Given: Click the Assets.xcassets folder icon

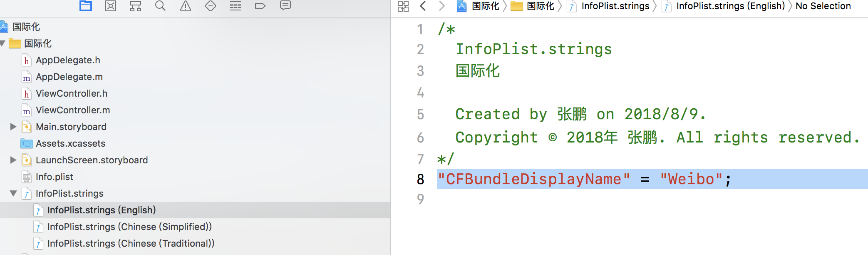Looking at the screenshot, I should 26,143.
